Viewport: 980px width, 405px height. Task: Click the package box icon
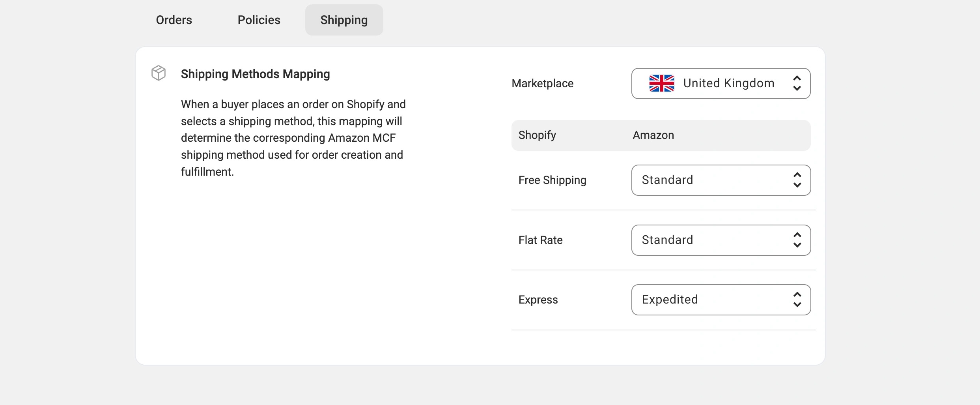pyautogui.click(x=159, y=73)
